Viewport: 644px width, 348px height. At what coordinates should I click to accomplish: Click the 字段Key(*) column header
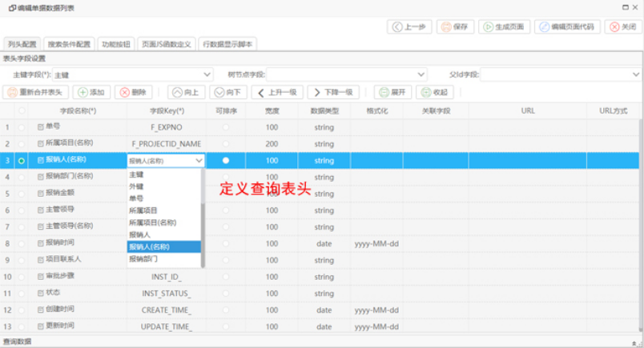[x=167, y=111]
